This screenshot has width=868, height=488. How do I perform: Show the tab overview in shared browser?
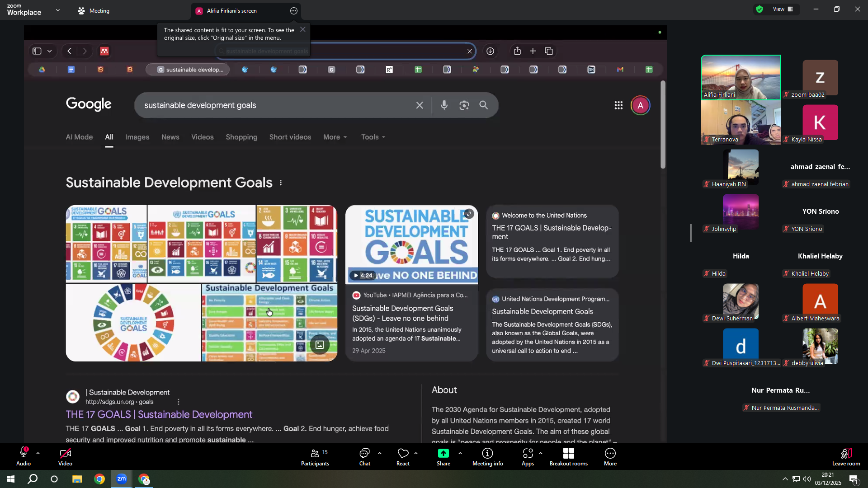tap(549, 51)
